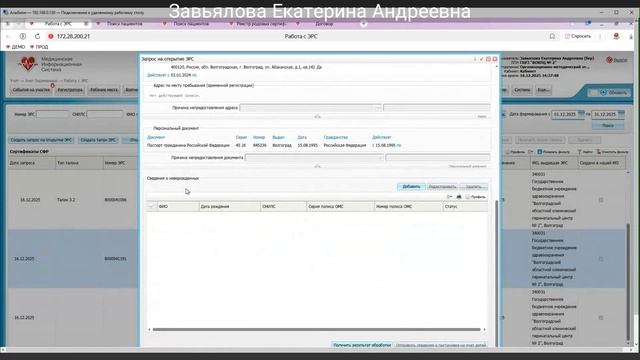The height and width of the screenshot is (360, 640).
Task: Click Создать запрос на открытие ЭРС button
Action: pyautogui.click(x=41, y=140)
